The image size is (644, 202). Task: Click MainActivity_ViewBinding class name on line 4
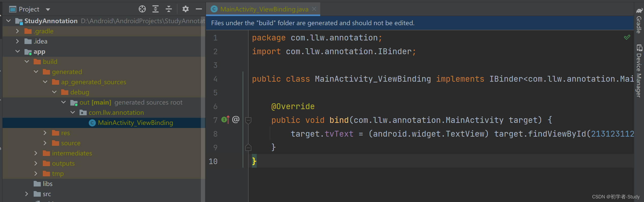[373, 79]
